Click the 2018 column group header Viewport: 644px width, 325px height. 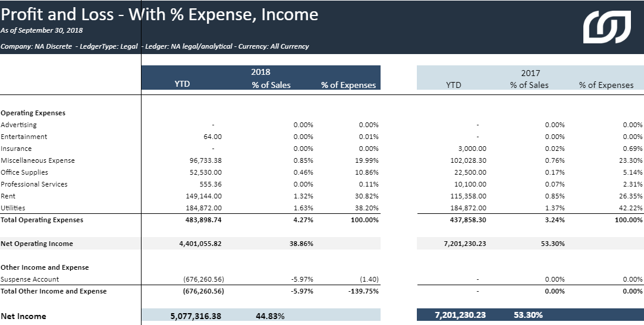pyautogui.click(x=260, y=72)
